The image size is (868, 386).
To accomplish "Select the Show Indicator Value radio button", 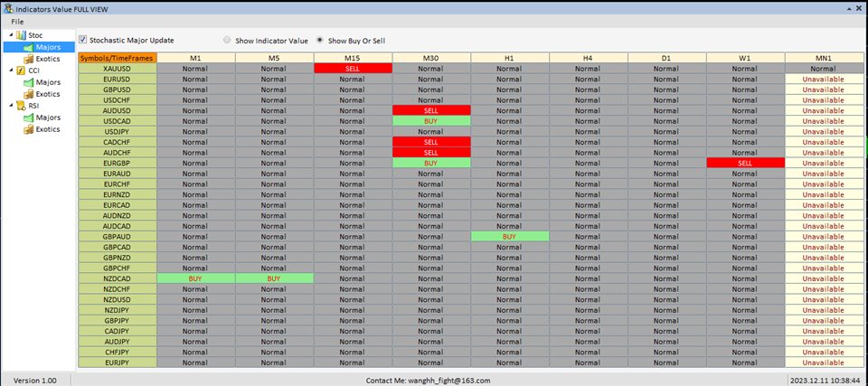I will point(227,41).
